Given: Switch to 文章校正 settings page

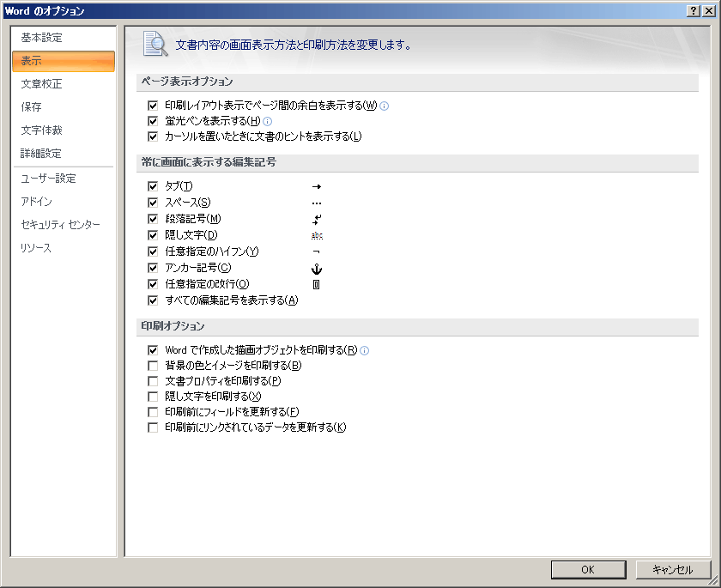Looking at the screenshot, I should point(42,84).
